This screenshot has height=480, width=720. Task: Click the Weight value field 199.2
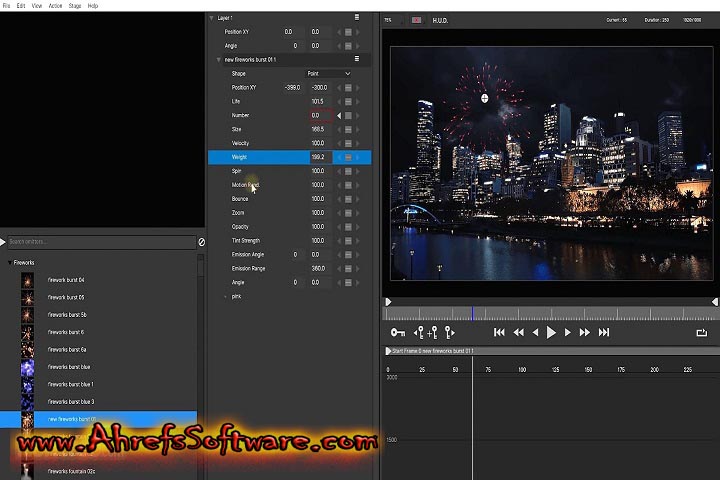(x=321, y=157)
